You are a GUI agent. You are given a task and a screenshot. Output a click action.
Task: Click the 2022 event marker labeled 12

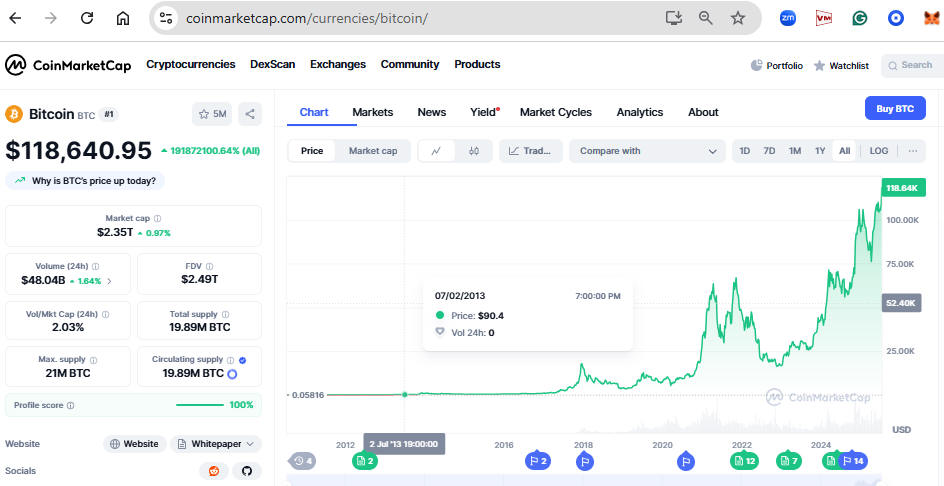coord(744,461)
